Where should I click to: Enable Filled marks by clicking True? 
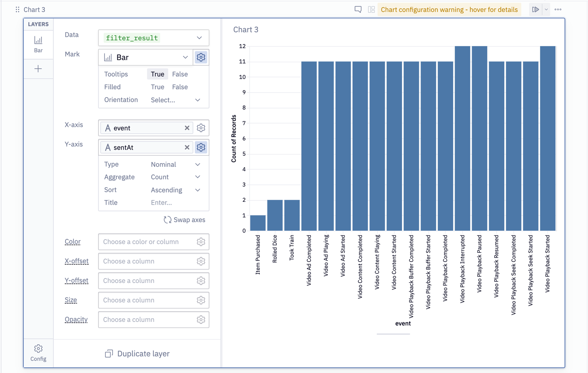click(157, 87)
